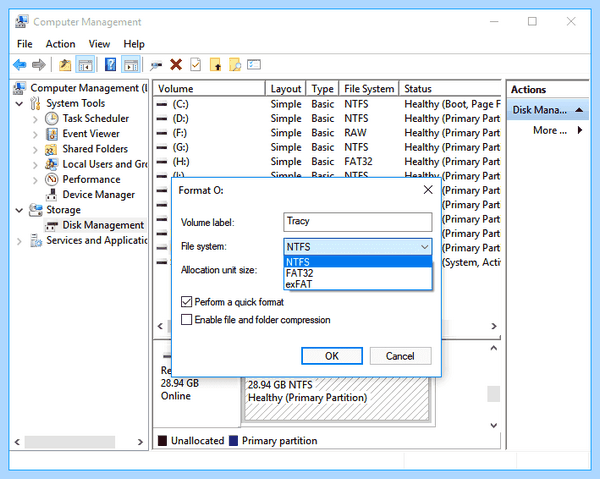Open the Help question mark icon
Viewport: 600px width, 479px height.
point(110,65)
